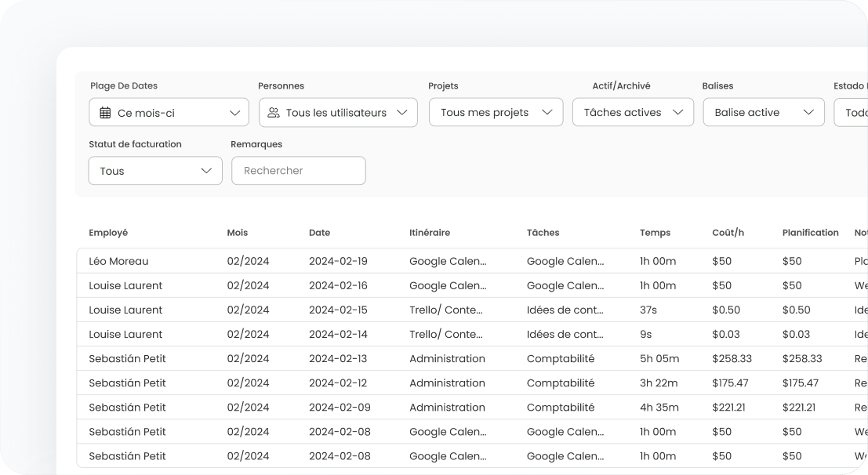Click the Date column header
Image resolution: width=868 pixels, height=475 pixels.
[319, 233]
